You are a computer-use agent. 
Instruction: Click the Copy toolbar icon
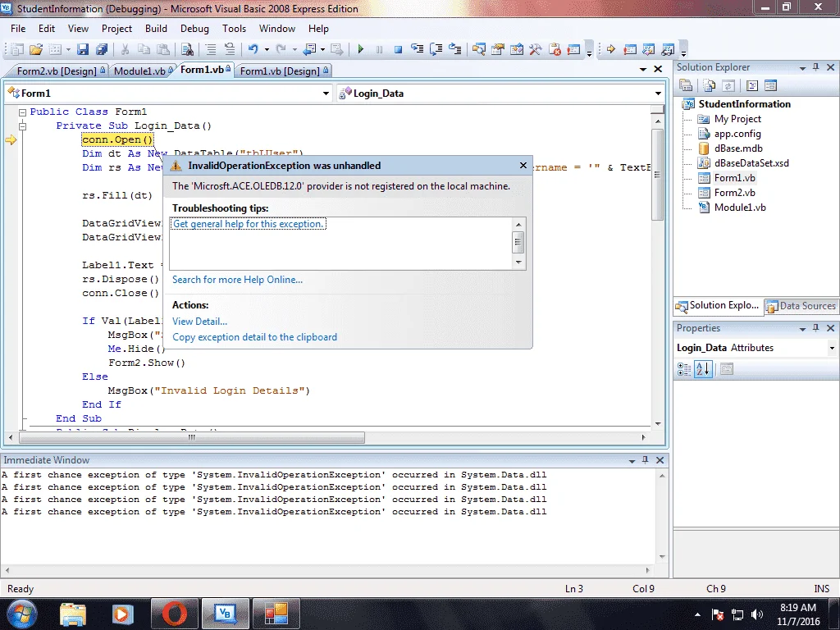[x=144, y=50]
